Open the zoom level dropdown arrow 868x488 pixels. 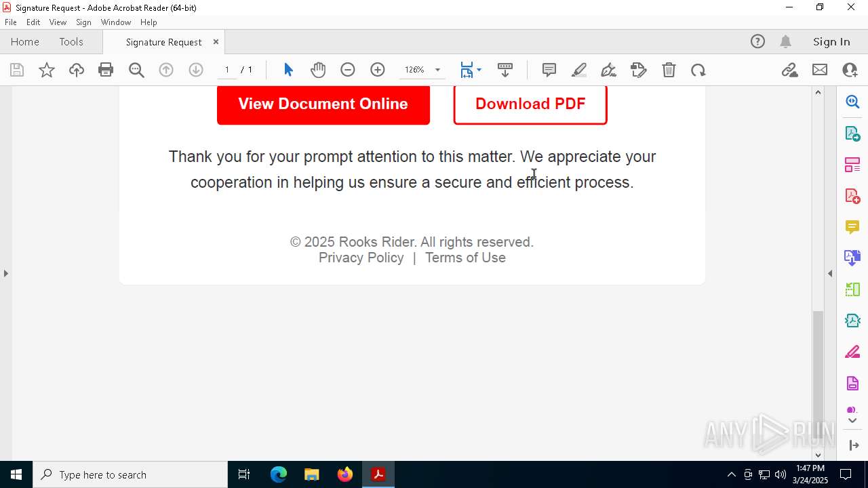(x=437, y=70)
